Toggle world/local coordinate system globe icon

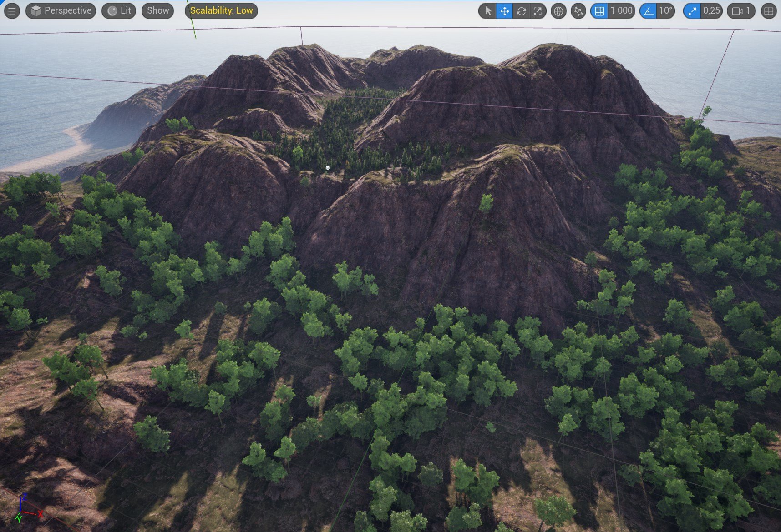point(558,11)
